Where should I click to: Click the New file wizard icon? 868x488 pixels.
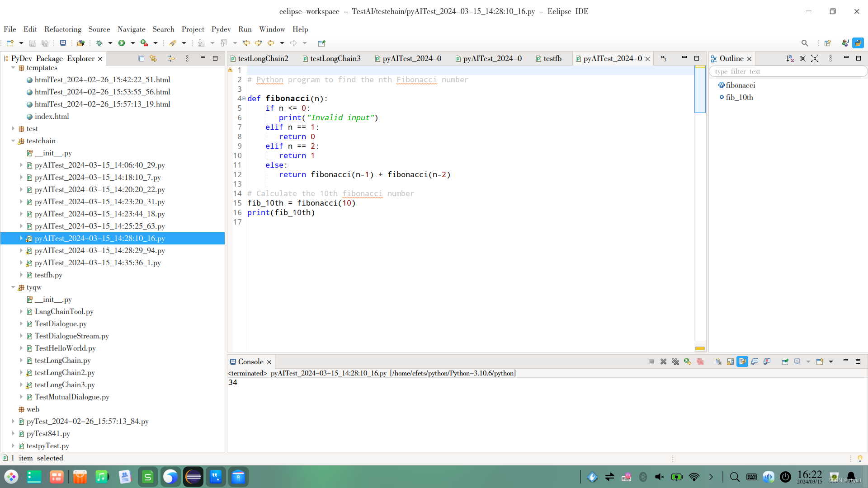click(10, 43)
